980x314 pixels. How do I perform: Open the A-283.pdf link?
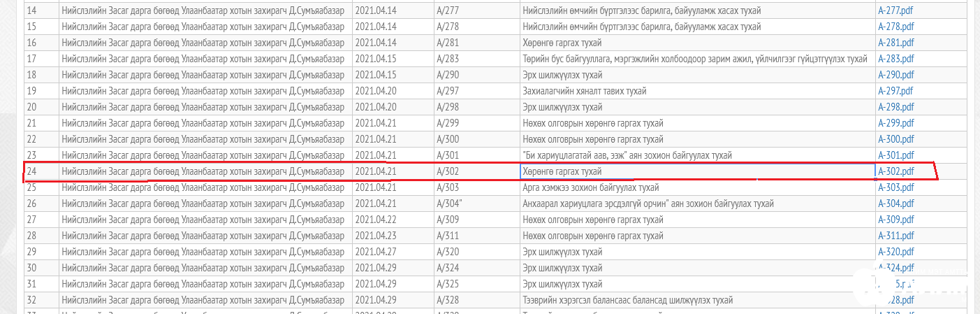point(895,59)
